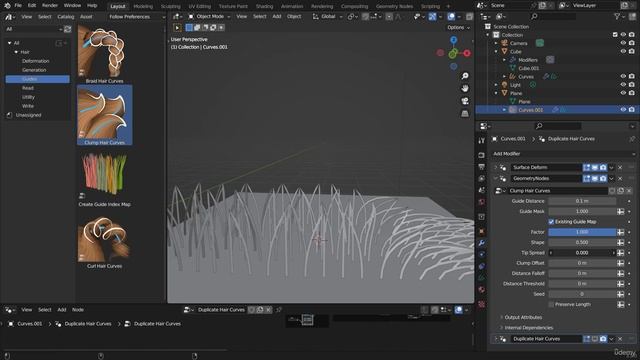
Task: Open the viewport Options dropdown
Action: tap(458, 28)
